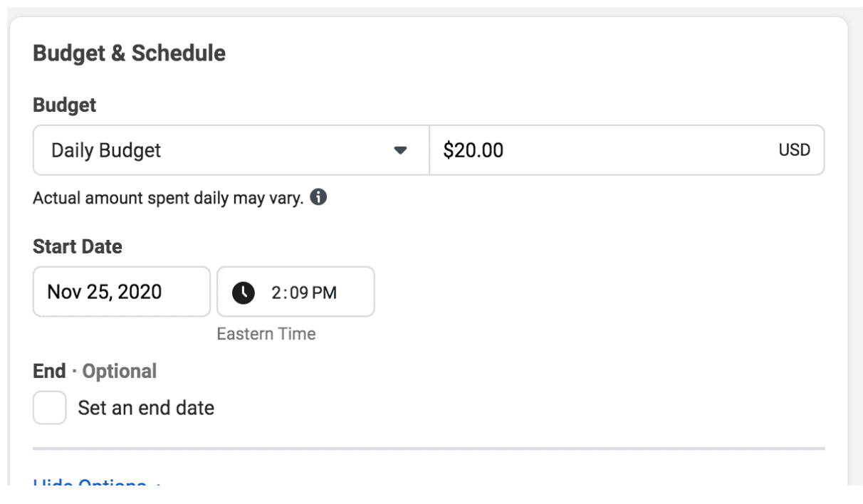
Task: Click the Budget label above the dropdown
Action: point(64,105)
